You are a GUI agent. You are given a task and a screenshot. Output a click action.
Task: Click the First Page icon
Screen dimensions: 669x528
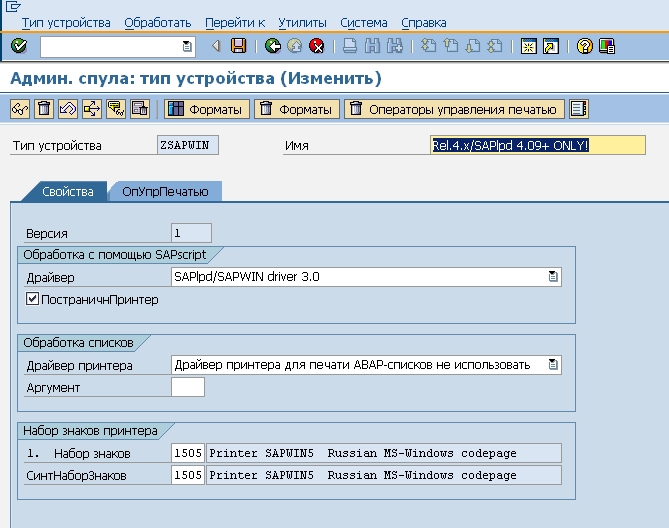click(x=428, y=46)
